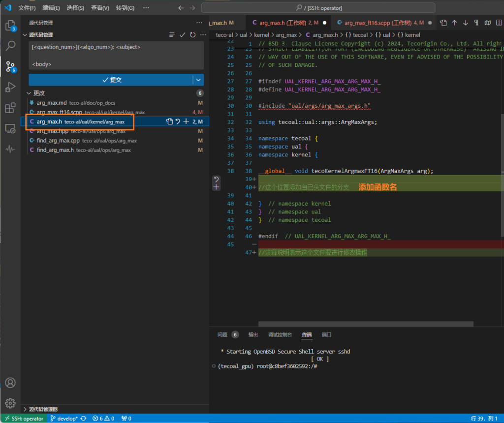
Task: Open commit button dropdown arrow
Action: (198, 80)
